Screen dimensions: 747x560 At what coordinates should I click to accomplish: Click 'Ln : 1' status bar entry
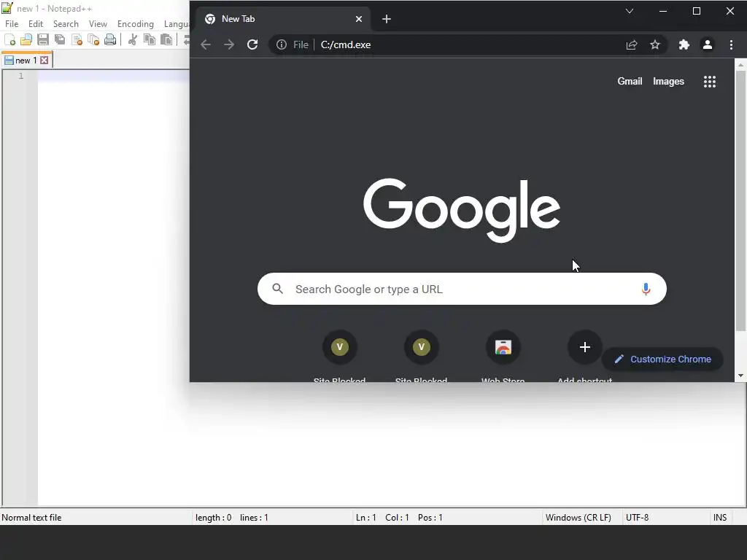point(366,518)
